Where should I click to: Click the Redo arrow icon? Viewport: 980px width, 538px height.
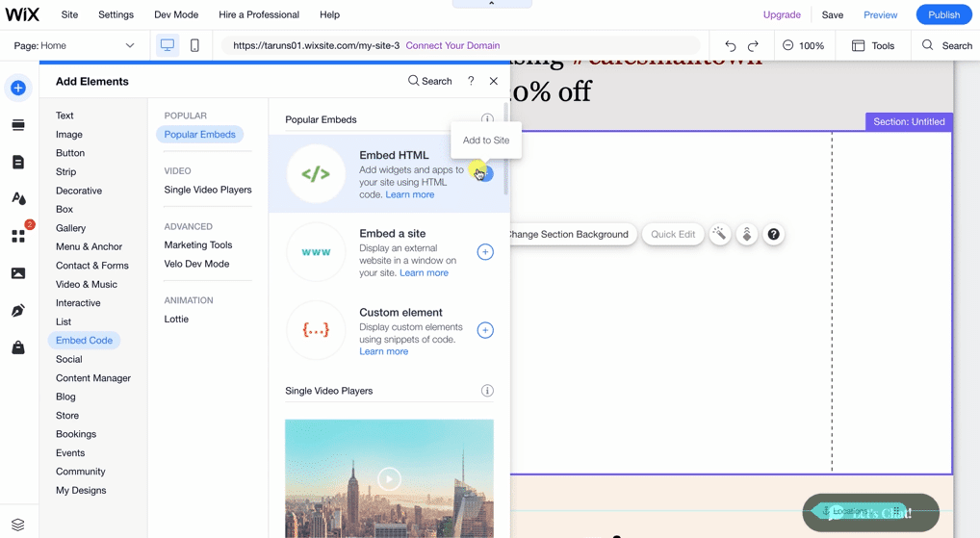pyautogui.click(x=753, y=45)
